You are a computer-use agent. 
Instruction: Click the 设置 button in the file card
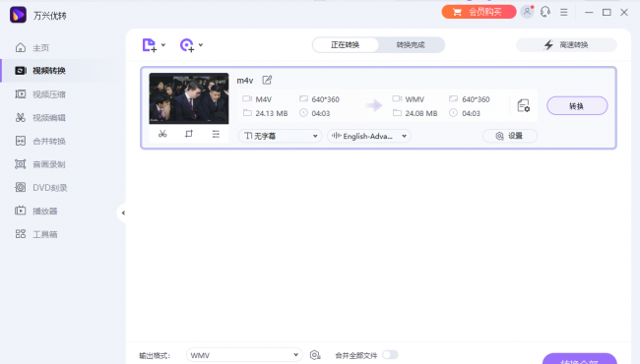(510, 136)
